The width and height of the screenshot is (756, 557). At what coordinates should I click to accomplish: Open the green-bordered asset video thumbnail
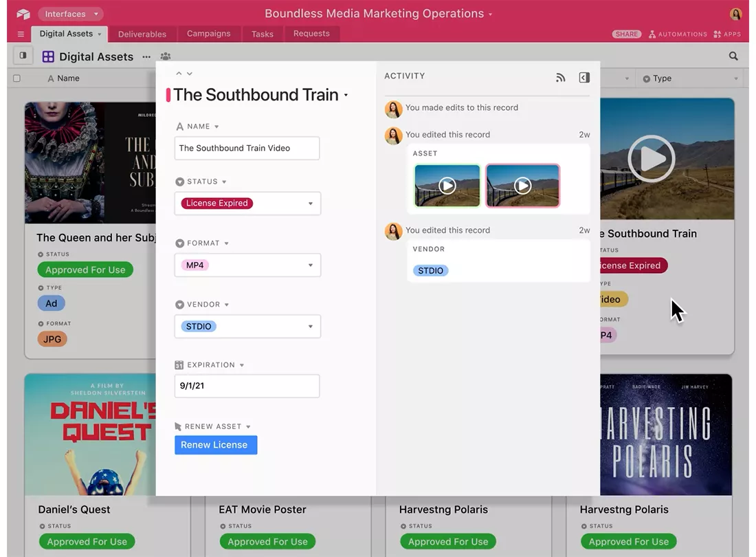[447, 186]
